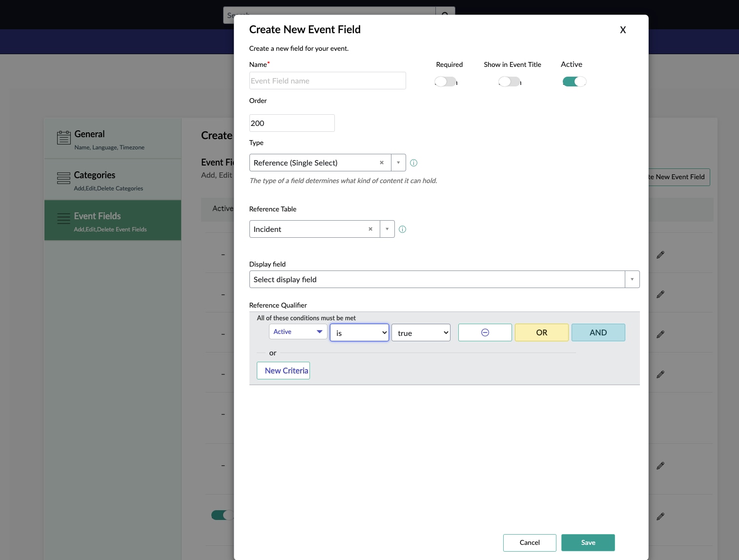Open the 'true' value dropdown
The width and height of the screenshot is (739, 560).
[421, 332]
